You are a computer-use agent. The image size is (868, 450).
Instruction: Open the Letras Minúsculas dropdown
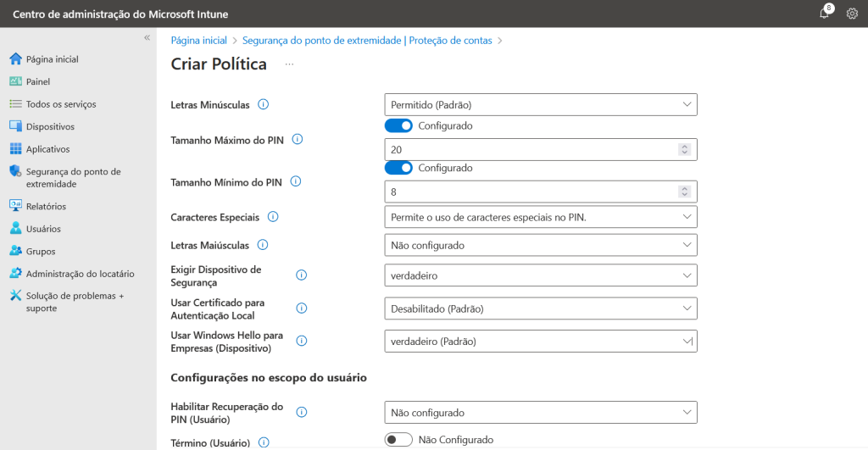[x=541, y=104]
